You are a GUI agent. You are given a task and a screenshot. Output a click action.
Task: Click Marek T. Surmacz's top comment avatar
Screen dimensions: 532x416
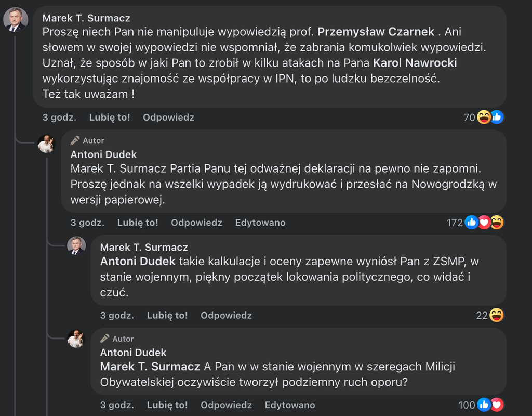point(16,20)
